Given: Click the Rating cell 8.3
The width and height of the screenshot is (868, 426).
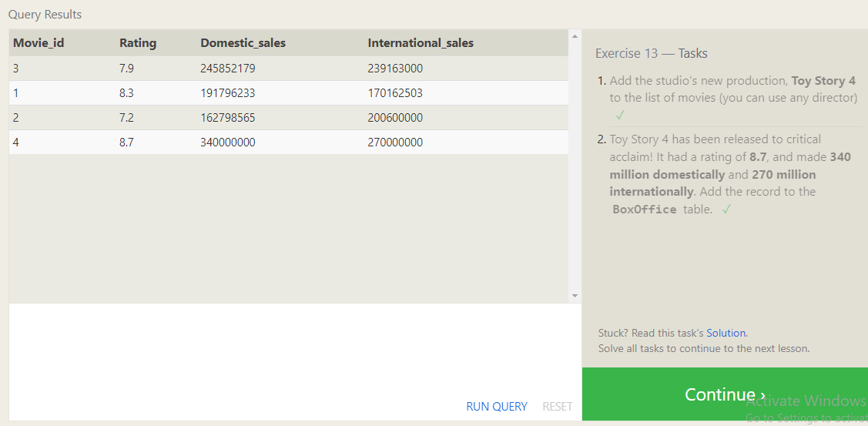Looking at the screenshot, I should coord(127,93).
